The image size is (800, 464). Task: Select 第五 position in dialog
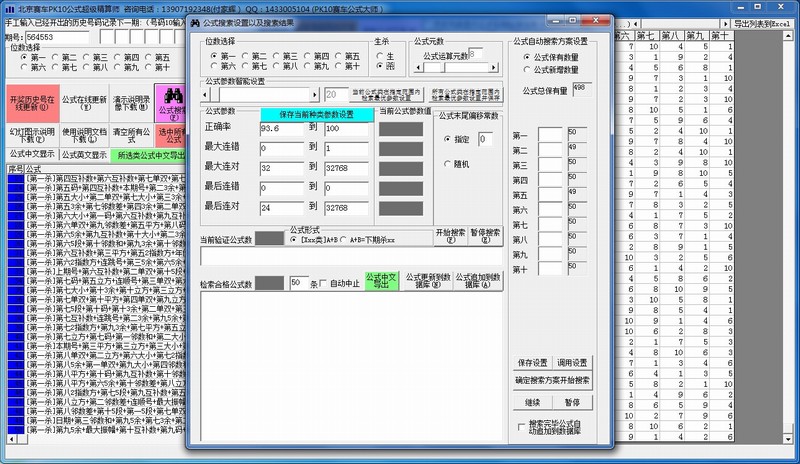pyautogui.click(x=338, y=56)
